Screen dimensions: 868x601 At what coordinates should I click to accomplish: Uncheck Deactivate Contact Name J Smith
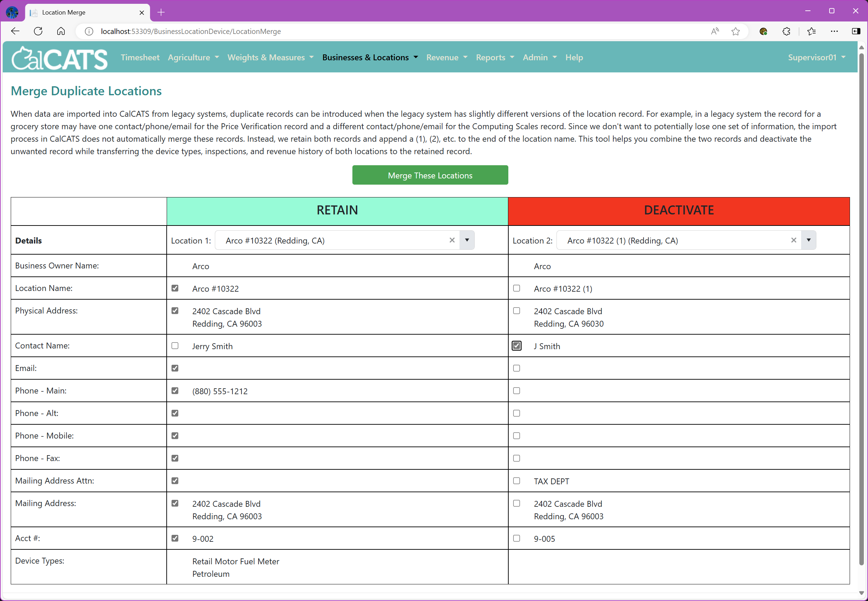[x=516, y=346]
